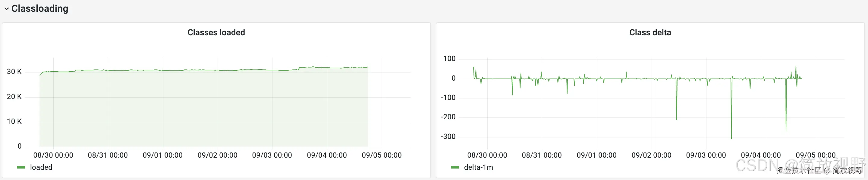Click the 09/04 00:00 tick on Class delta
Screen dimensions: 868x180
click(x=760, y=155)
